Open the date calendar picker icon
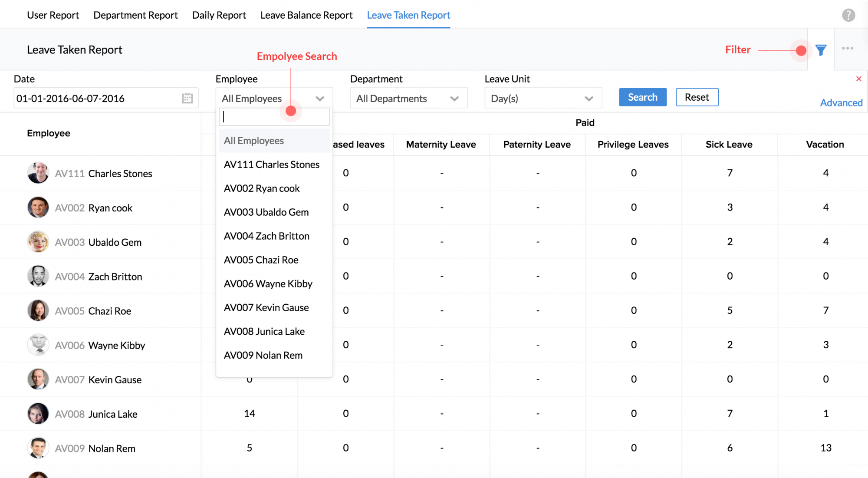Screen dimensions: 868x478 (187, 98)
